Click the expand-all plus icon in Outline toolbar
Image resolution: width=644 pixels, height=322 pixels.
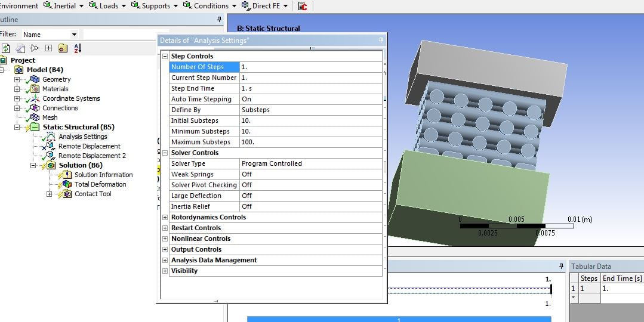(x=48, y=48)
